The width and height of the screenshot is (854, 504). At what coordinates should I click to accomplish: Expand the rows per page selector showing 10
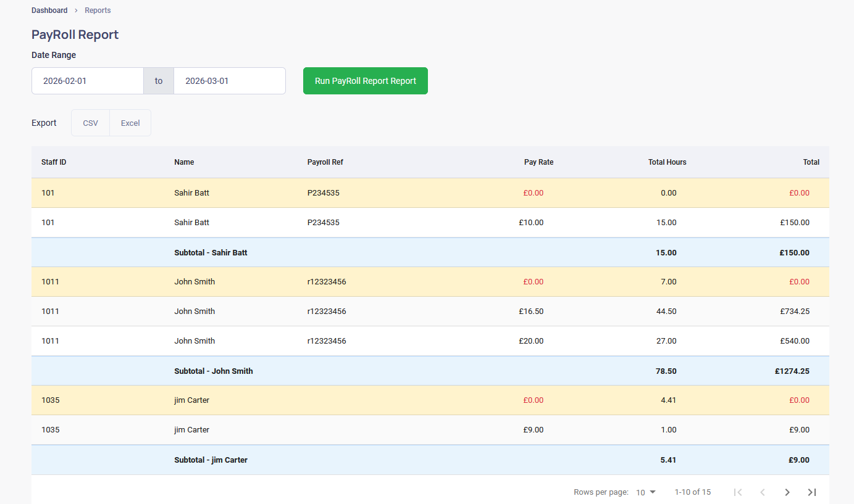(645, 492)
